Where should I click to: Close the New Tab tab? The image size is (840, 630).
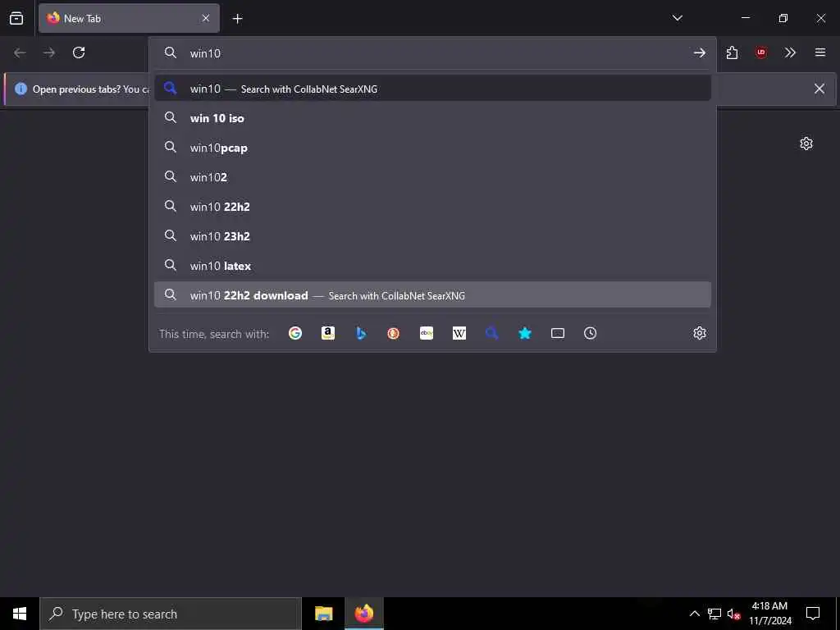[x=206, y=18]
